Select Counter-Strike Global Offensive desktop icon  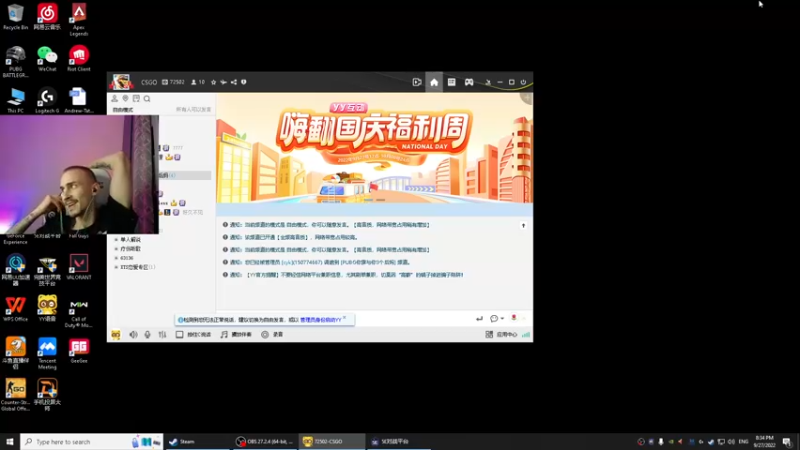point(15,394)
